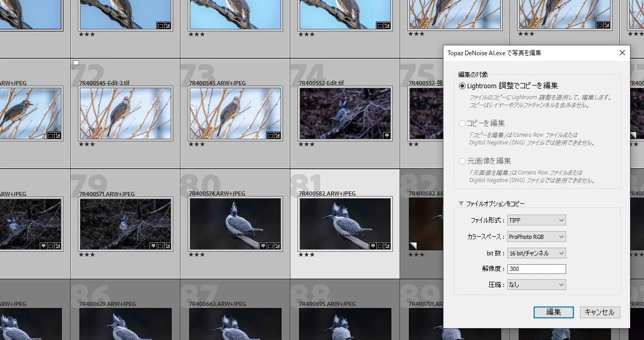Click the flag icon on cell 72
This screenshot has width=644, height=340.
[x=76, y=64]
